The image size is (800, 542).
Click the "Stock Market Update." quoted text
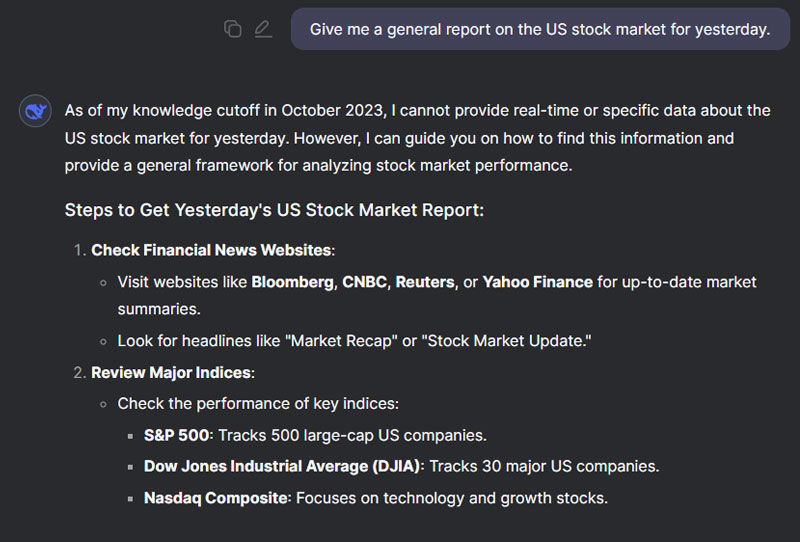pos(507,341)
